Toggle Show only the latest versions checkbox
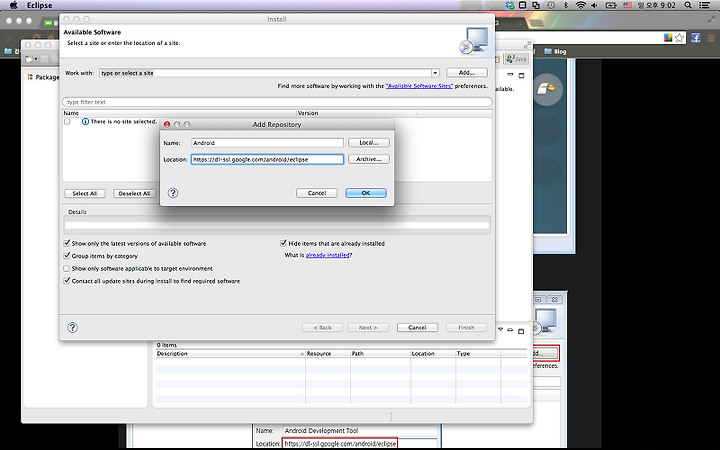The image size is (720, 450). pyautogui.click(x=67, y=243)
